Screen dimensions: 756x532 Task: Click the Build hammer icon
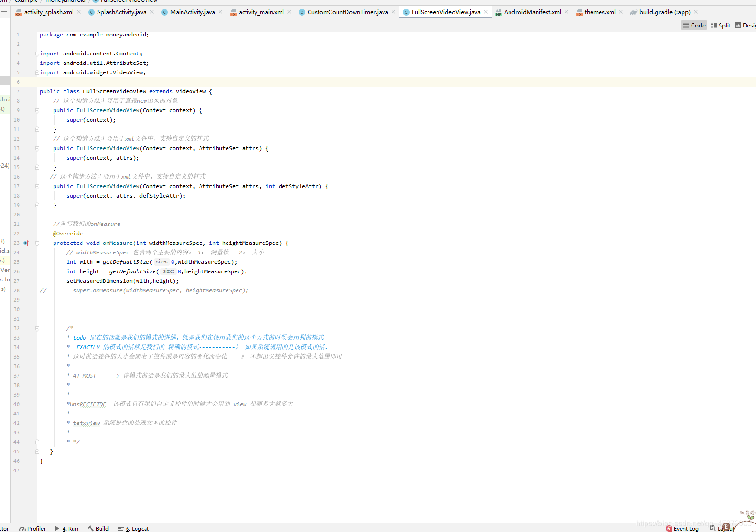[91, 528]
